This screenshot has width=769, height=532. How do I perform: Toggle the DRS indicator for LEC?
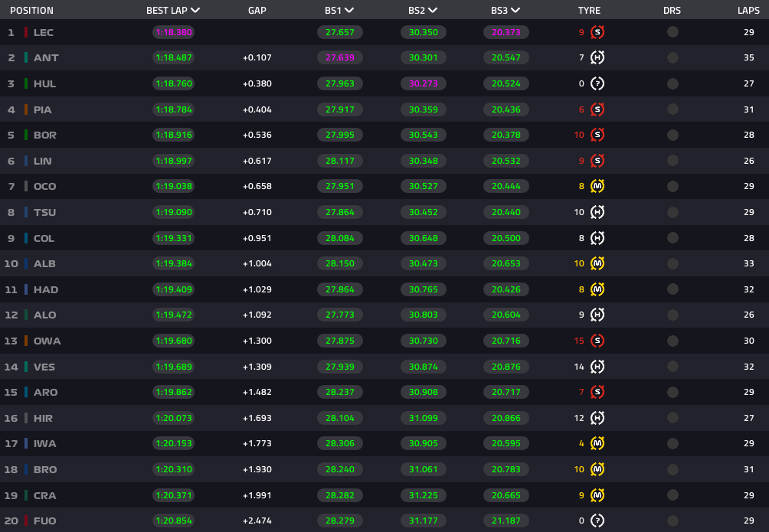(x=672, y=32)
